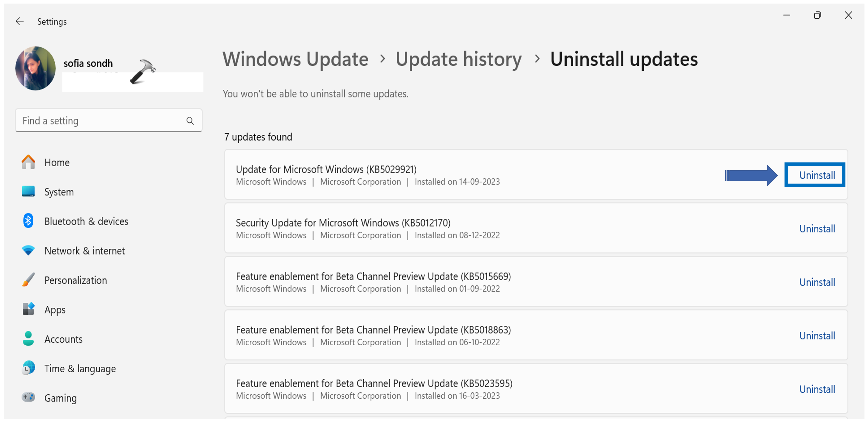
Task: Click the sofia sondh profile picture
Action: tap(35, 68)
